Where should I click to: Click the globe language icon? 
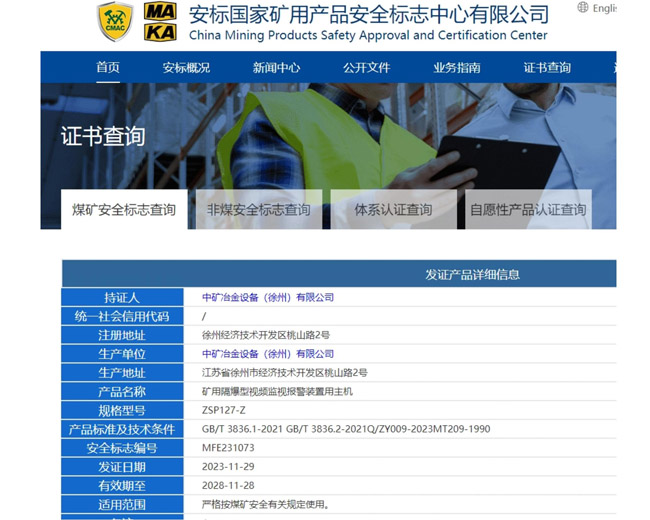point(583,8)
